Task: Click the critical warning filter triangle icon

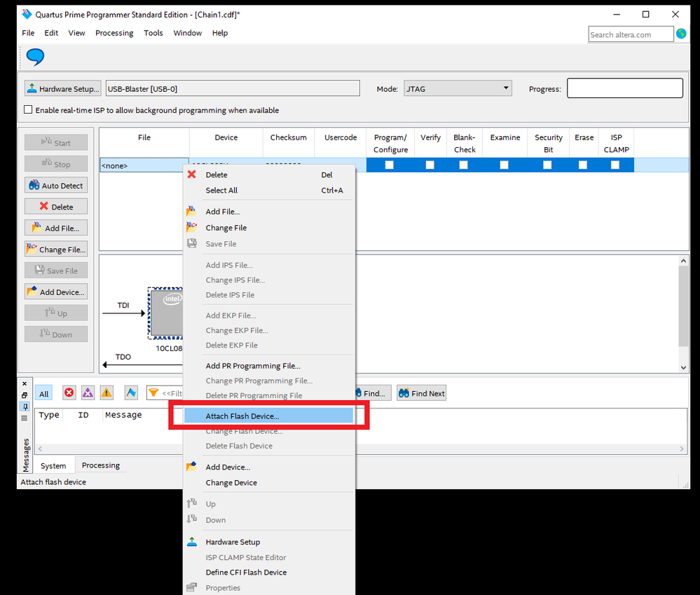Action: [x=88, y=392]
